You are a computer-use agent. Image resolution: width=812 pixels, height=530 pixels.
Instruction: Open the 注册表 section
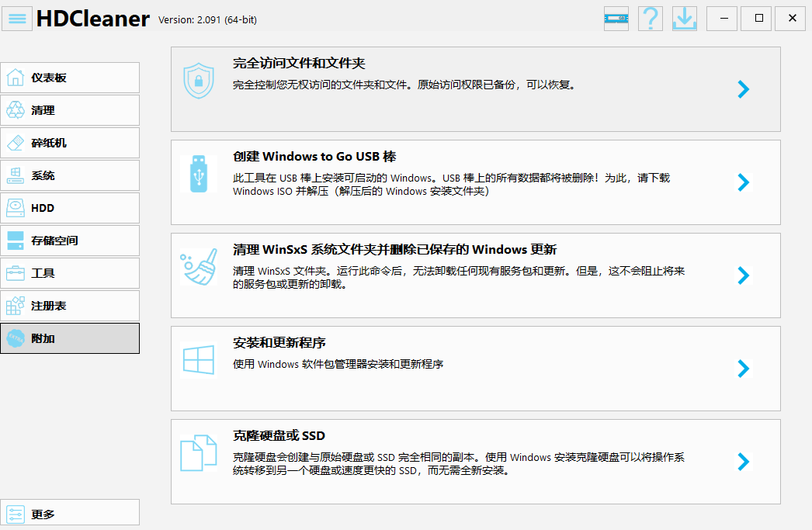pyautogui.click(x=70, y=306)
